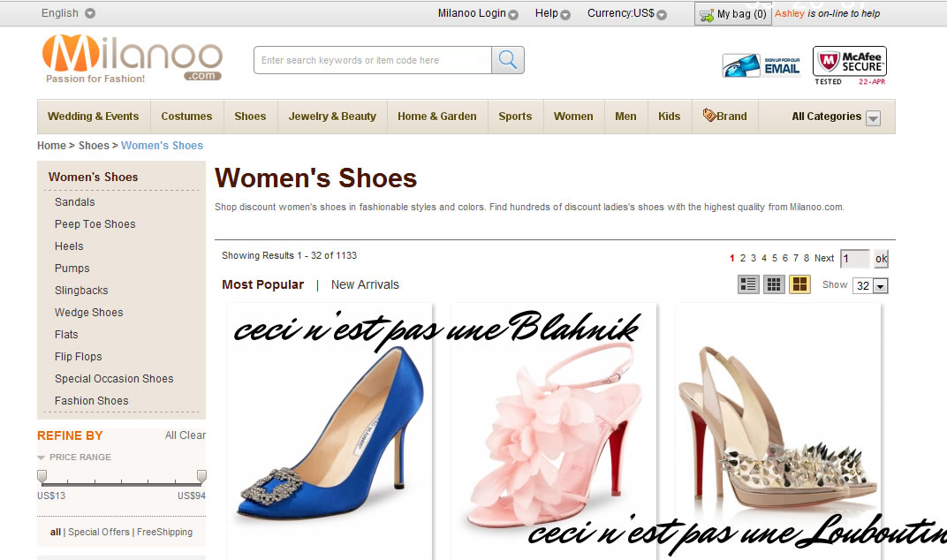947x560 pixels.
Task: Switch to large grid view icon
Action: coord(799,284)
